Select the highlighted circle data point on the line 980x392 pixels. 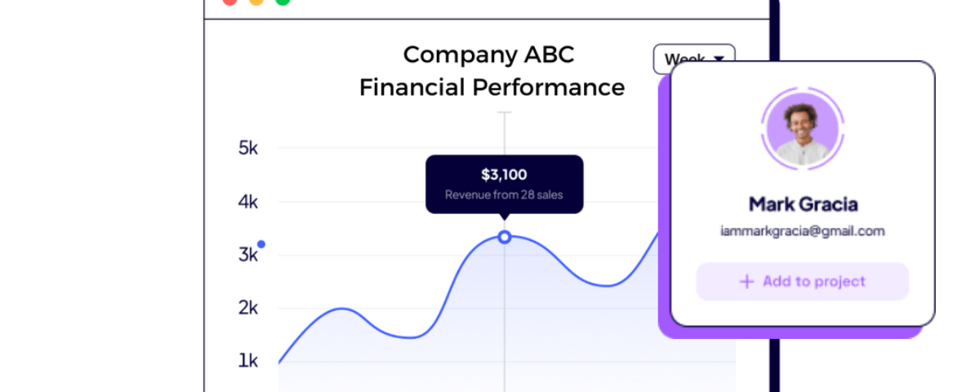505,237
